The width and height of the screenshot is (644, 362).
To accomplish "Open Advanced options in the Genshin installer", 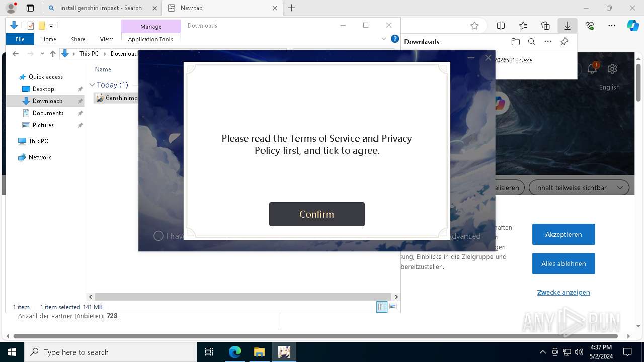I will click(465, 236).
